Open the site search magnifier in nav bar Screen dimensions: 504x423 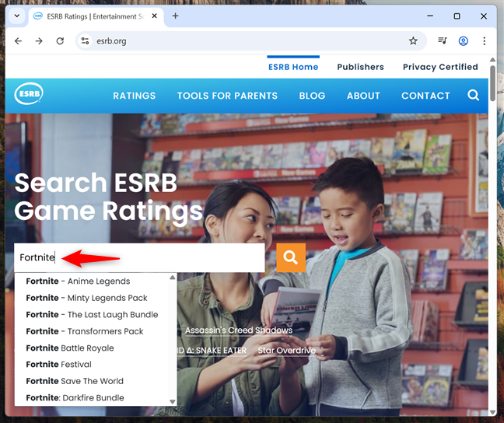click(x=473, y=95)
